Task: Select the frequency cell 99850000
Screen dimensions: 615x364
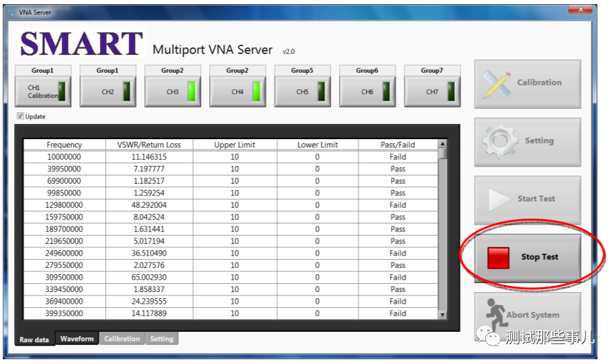Action: [x=65, y=193]
